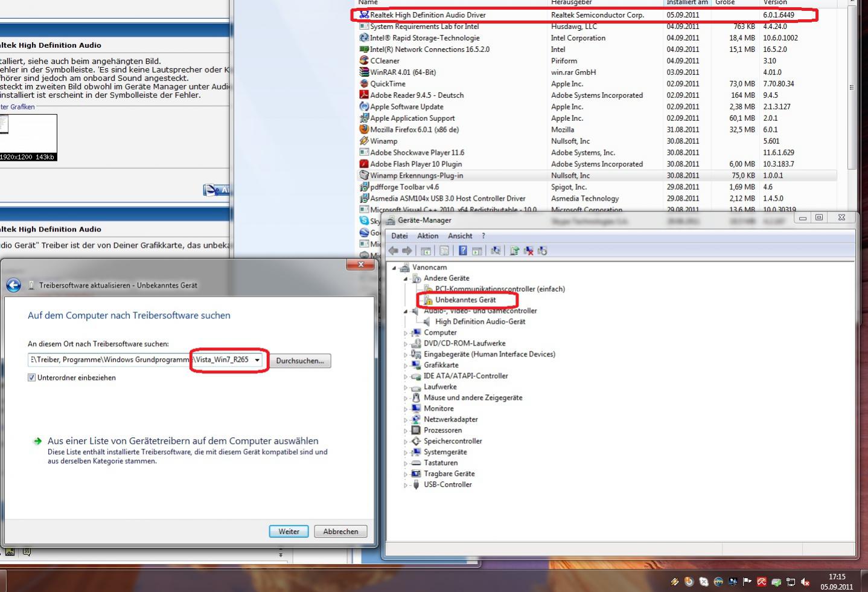Click update driver software toolbar icon

(514, 251)
